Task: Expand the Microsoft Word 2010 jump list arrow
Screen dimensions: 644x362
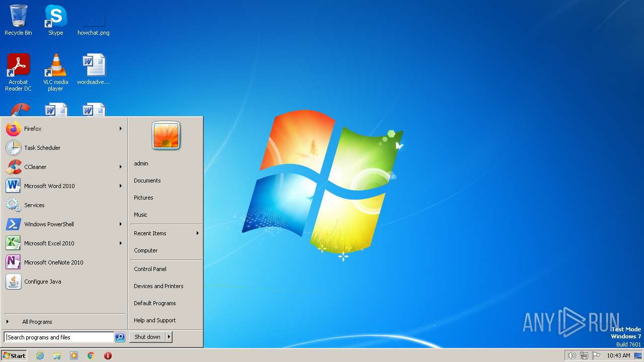Action: tap(121, 186)
